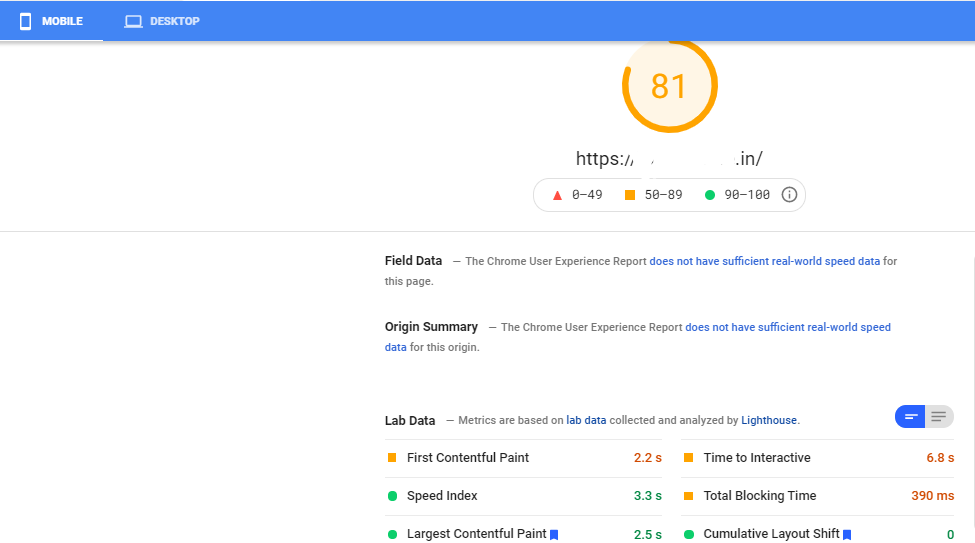Screen dimensions: 975x543
Task: Click the performance score gauge 81
Action: [x=670, y=85]
